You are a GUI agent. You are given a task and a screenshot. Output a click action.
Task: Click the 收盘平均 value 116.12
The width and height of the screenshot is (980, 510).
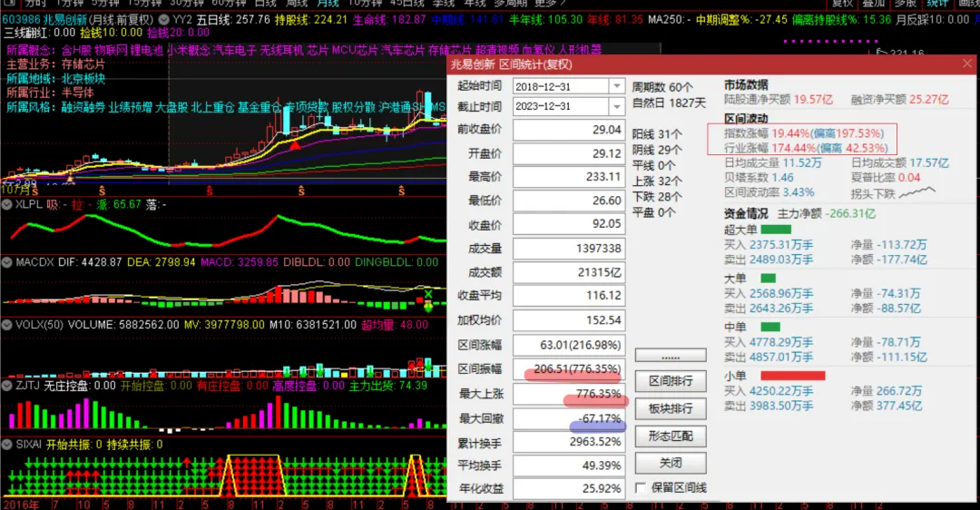pyautogui.click(x=569, y=296)
